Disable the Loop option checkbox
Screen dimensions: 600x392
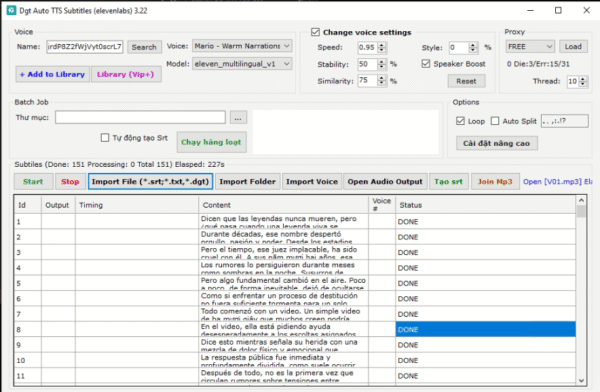click(x=460, y=121)
